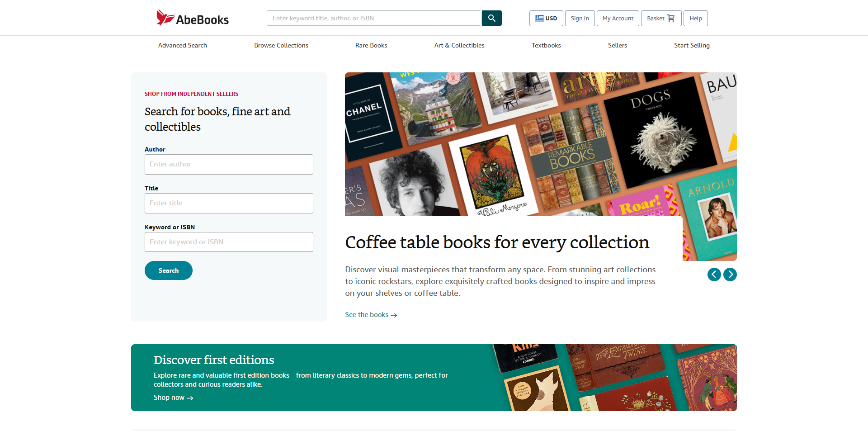Click the Enter author input field
Screen dimensions: 868x431
point(229,164)
